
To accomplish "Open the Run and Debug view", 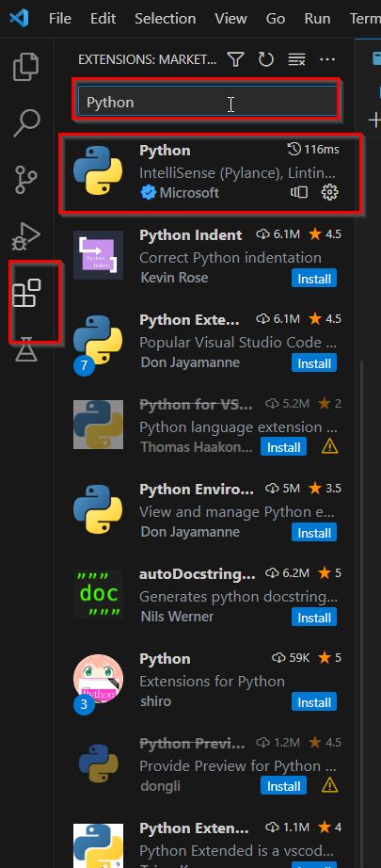I will click(26, 236).
